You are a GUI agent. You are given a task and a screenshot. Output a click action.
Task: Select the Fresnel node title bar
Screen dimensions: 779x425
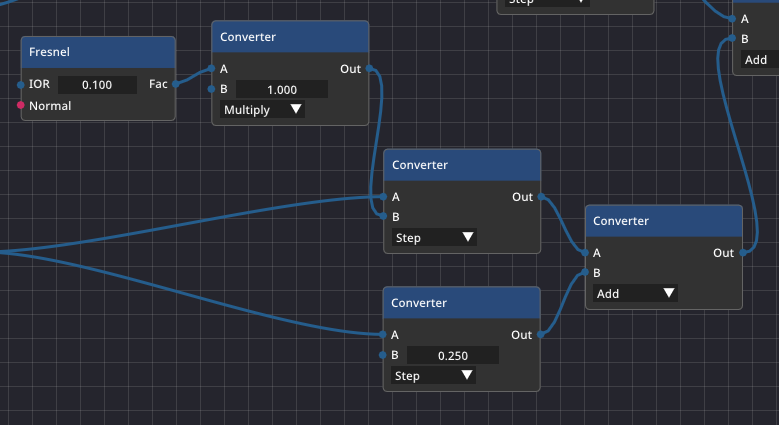click(x=98, y=52)
